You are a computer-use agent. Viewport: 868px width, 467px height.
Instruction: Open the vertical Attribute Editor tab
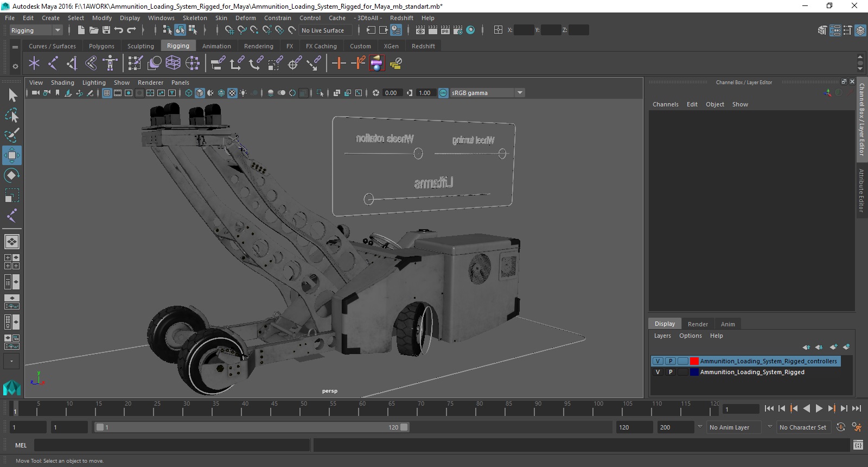pos(861,190)
